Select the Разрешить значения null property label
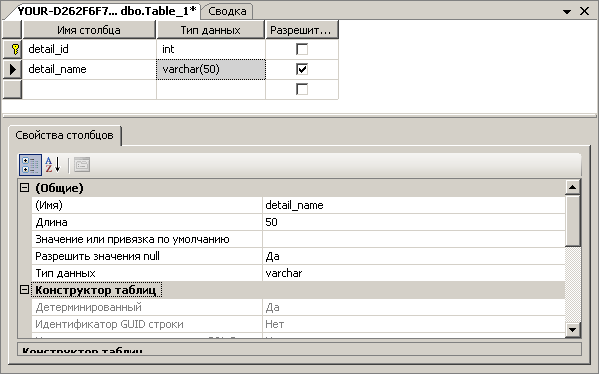The image size is (599, 374). tap(147, 256)
